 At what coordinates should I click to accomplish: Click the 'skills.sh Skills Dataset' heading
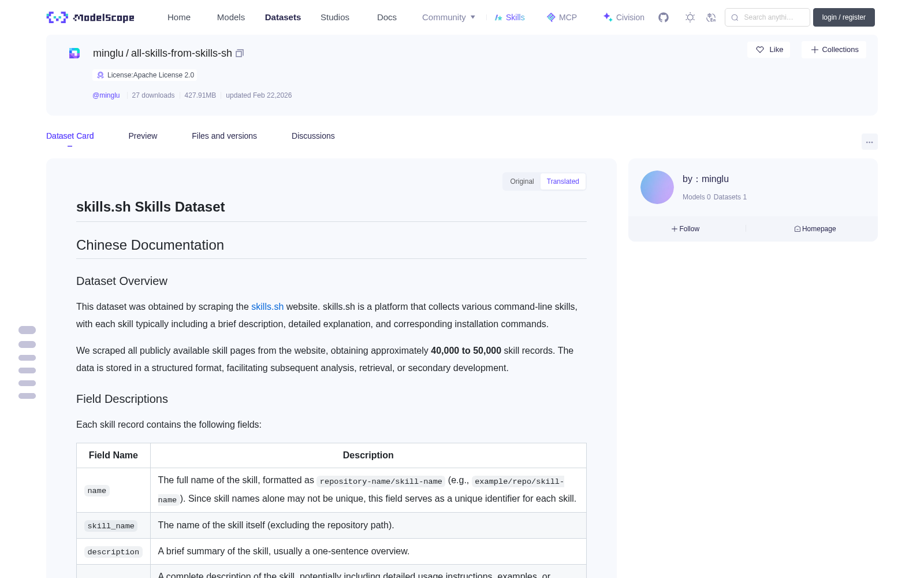tap(151, 207)
